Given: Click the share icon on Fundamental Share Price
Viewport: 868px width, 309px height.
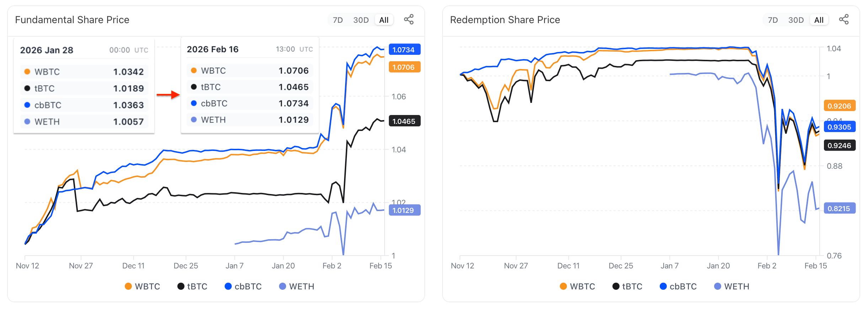Looking at the screenshot, I should 408,20.
